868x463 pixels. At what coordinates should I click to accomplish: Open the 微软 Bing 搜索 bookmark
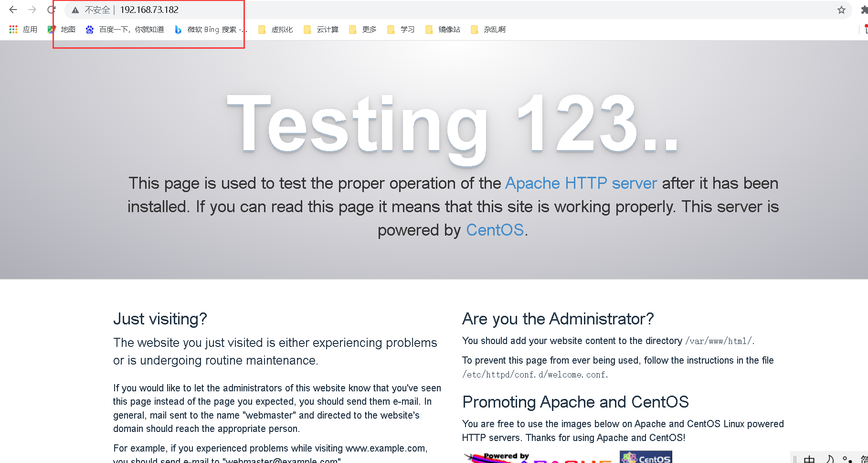coord(211,30)
